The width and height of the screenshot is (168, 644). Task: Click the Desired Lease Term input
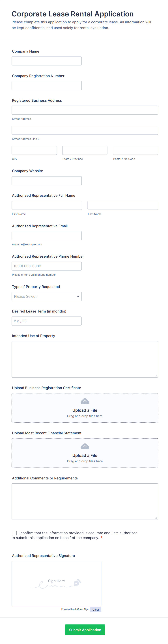[x=46, y=321]
